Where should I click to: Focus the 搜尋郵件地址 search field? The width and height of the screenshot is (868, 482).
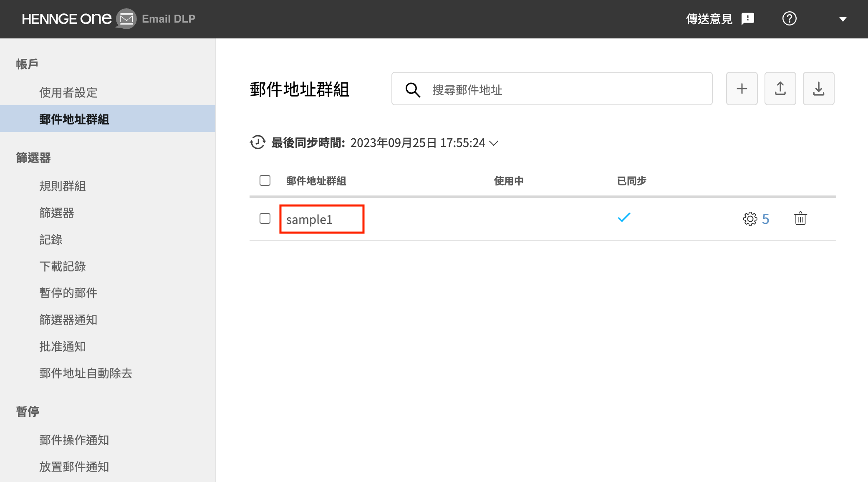pos(552,89)
